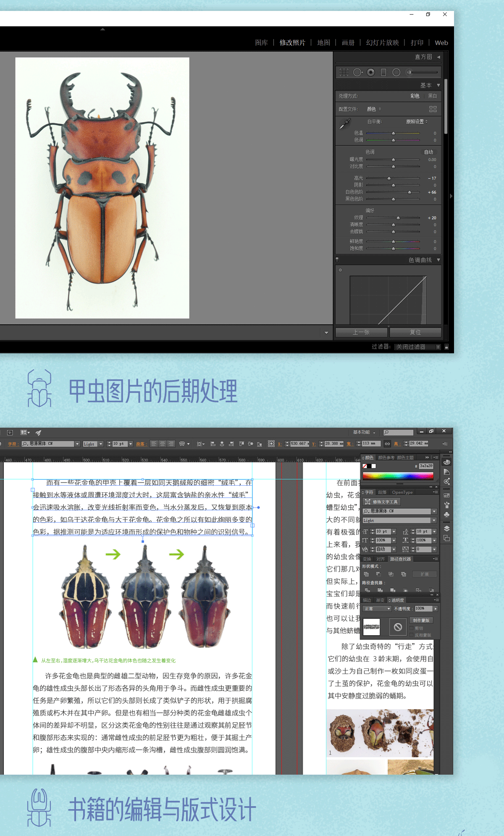Open the Layers panel icon in Illustrator

pyautogui.click(x=447, y=528)
